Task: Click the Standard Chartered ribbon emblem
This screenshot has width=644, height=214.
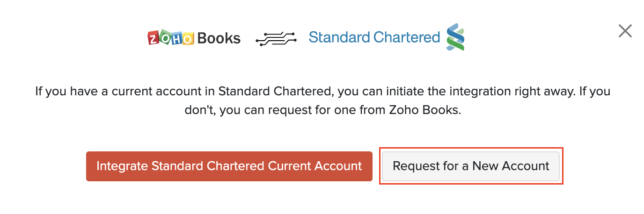Action: (455, 37)
